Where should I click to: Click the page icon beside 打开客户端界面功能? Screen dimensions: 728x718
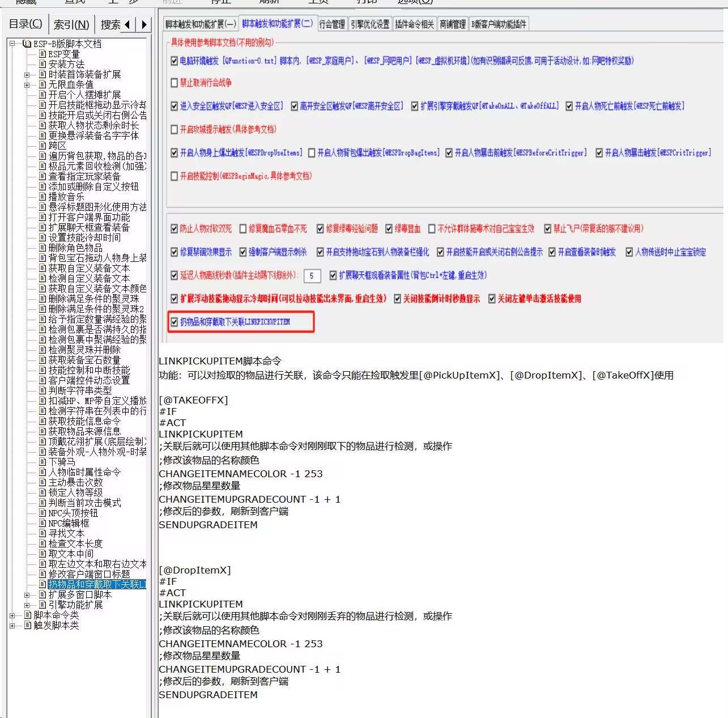click(x=42, y=217)
